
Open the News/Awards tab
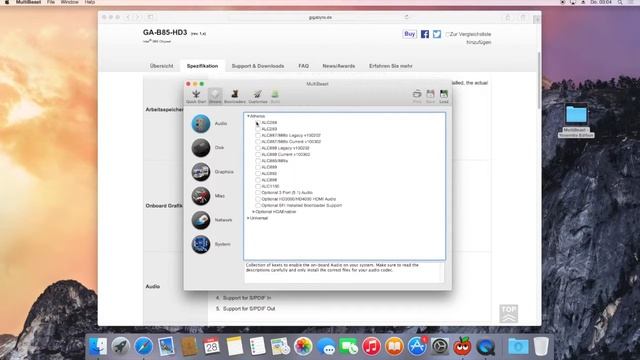338,66
